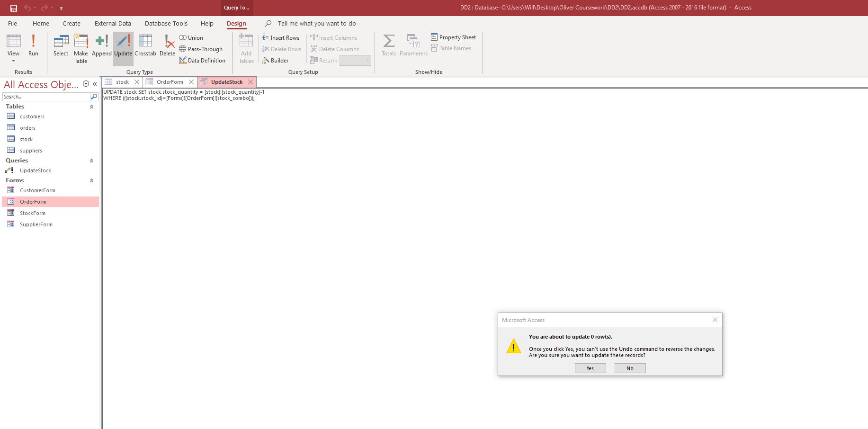Screen dimensions: 868x429
Task: Click the navigation pane Search box
Action: [x=46, y=97]
